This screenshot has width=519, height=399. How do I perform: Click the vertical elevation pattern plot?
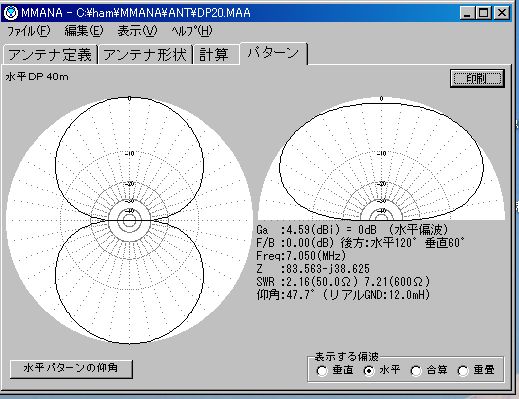(x=381, y=159)
